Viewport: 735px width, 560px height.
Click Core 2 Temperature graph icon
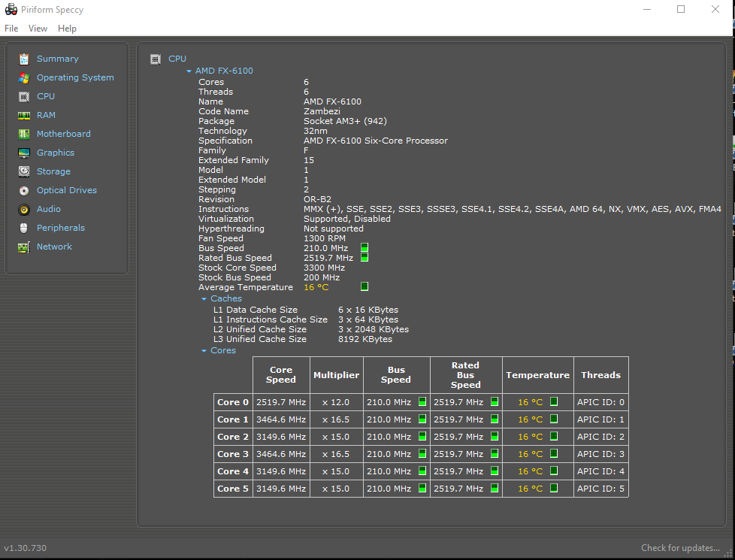click(554, 436)
